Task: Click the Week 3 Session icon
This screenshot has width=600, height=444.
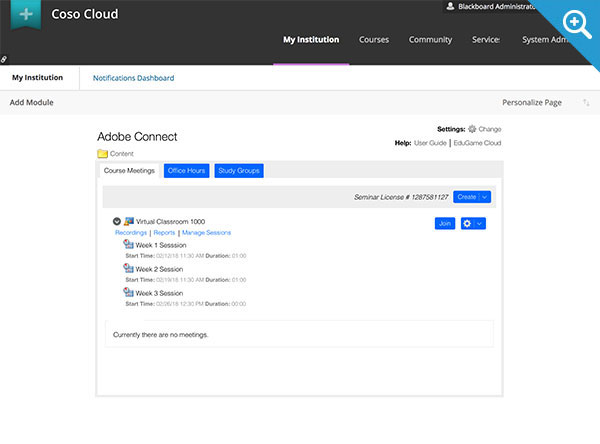Action: coord(128,292)
